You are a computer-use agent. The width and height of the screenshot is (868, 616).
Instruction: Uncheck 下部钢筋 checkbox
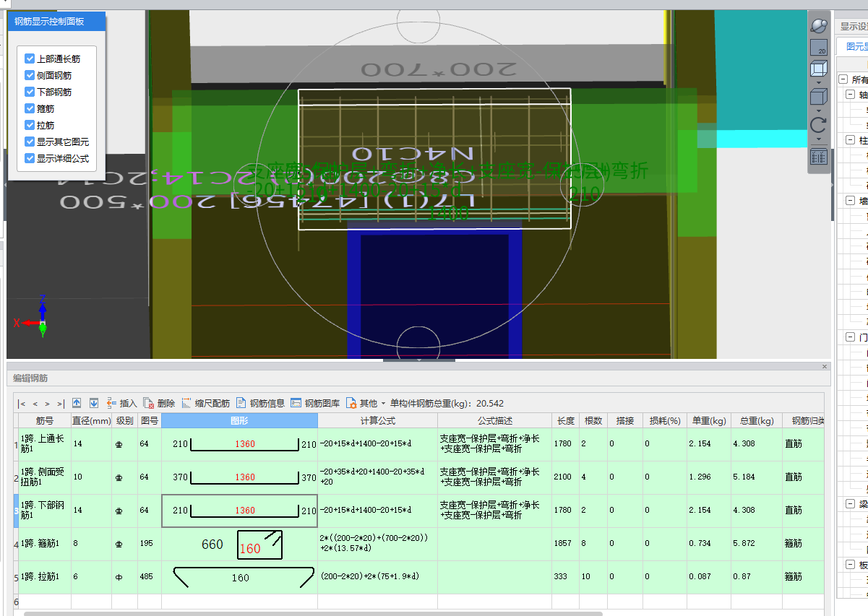pyautogui.click(x=30, y=92)
